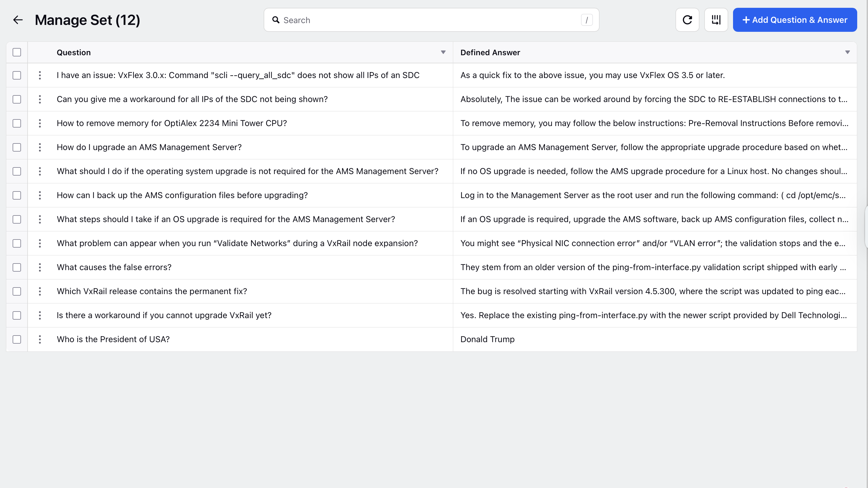Click 'What problem can appear when you run Validate Networks'
Image resolution: width=868 pixels, height=488 pixels.
click(x=237, y=243)
